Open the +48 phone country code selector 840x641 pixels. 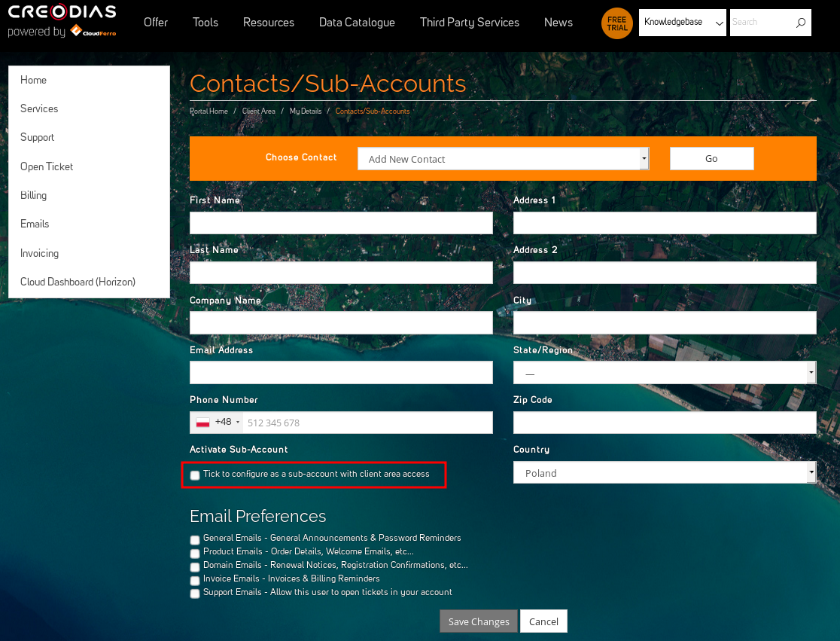(x=217, y=423)
